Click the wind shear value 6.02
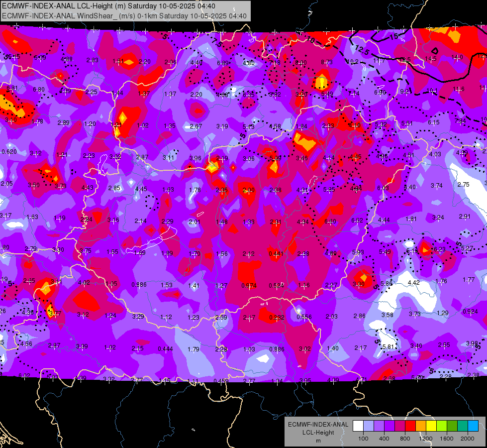The width and height of the screenshot is (487, 448). (24, 375)
